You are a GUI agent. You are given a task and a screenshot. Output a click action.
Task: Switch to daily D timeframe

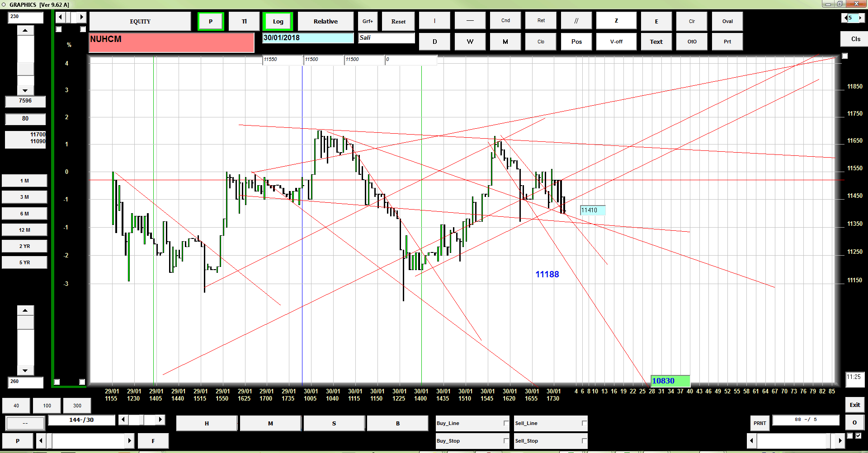[434, 42]
